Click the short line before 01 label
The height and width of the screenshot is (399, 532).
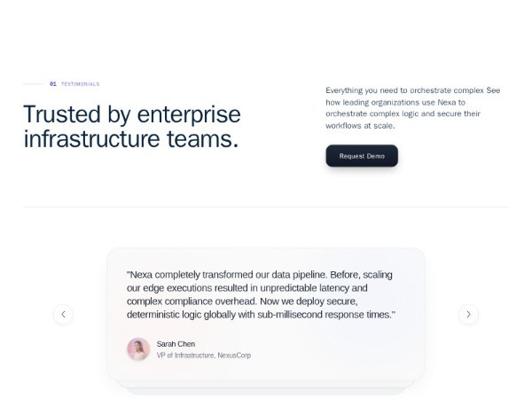[33, 84]
